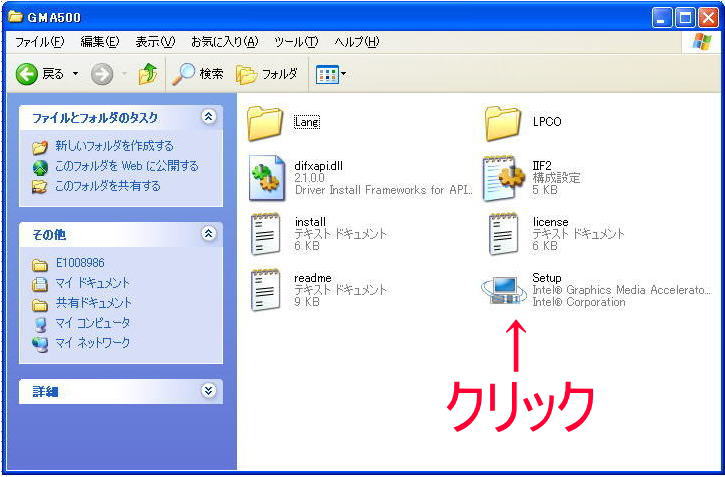
Task: Click the Shared Documents sidebar icon
Action: pos(40,305)
